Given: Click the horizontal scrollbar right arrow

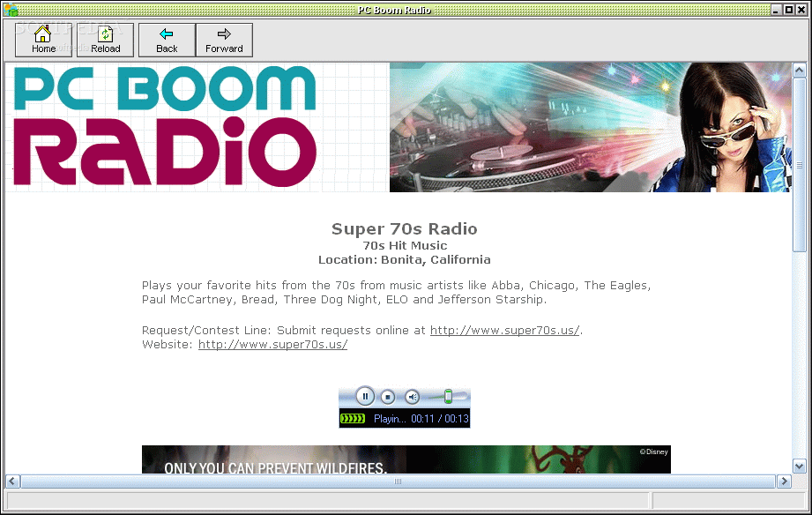Looking at the screenshot, I should (784, 481).
